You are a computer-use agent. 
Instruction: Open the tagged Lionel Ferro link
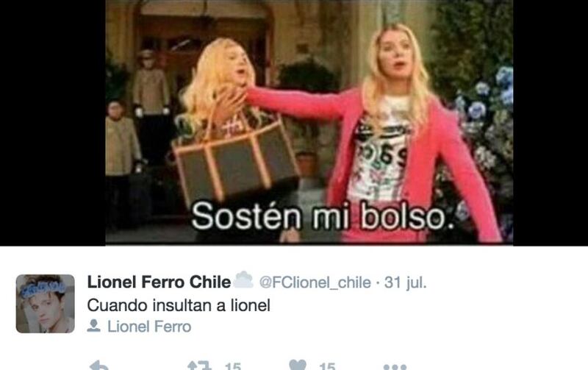pos(149,327)
